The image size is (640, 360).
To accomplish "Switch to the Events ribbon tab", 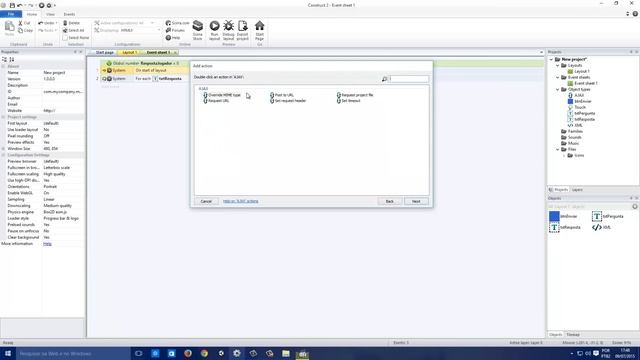I will (x=69, y=14).
